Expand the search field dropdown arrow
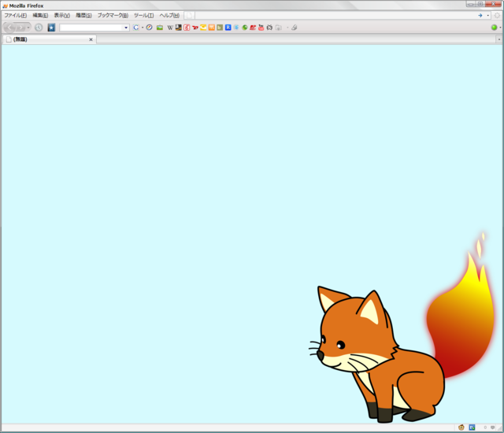Viewport: 504px width, 433px height. [x=126, y=28]
